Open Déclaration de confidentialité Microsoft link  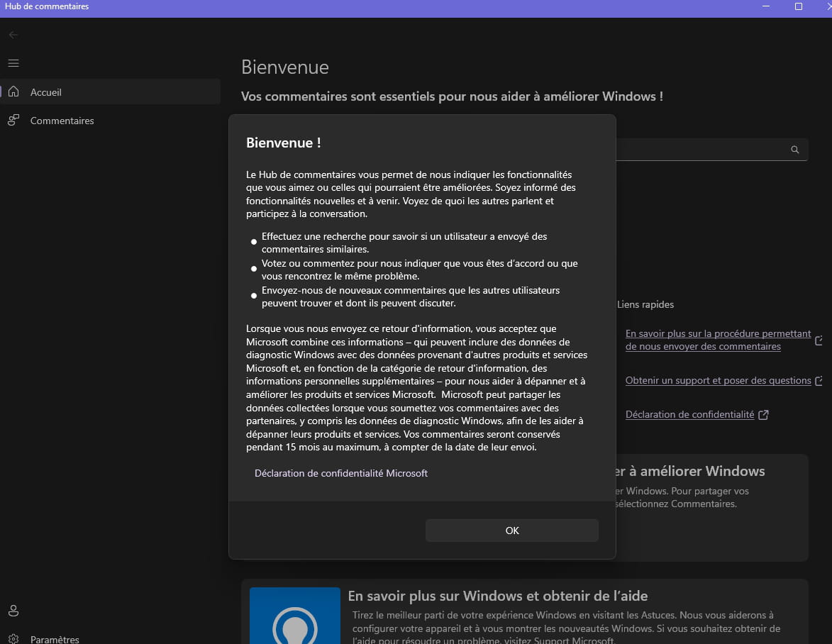pos(341,473)
